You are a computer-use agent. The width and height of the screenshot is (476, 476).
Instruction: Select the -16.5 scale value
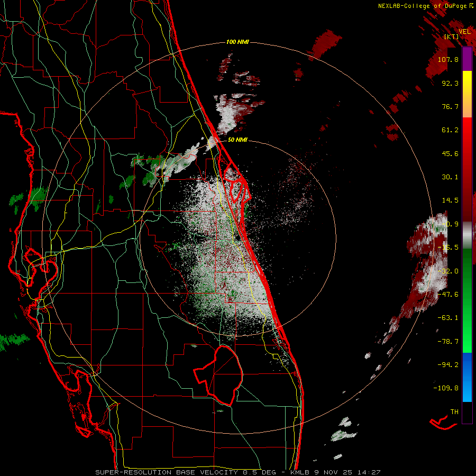[x=448, y=248]
